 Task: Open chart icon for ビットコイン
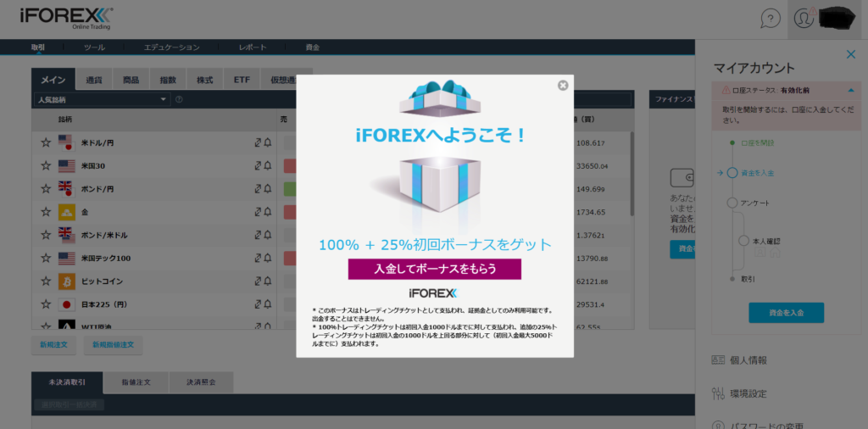click(258, 281)
